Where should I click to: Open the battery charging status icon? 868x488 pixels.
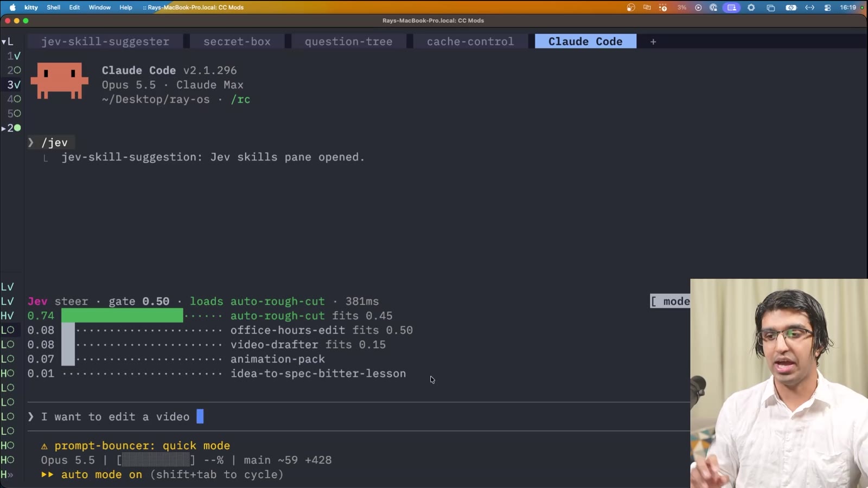pyautogui.click(x=791, y=8)
